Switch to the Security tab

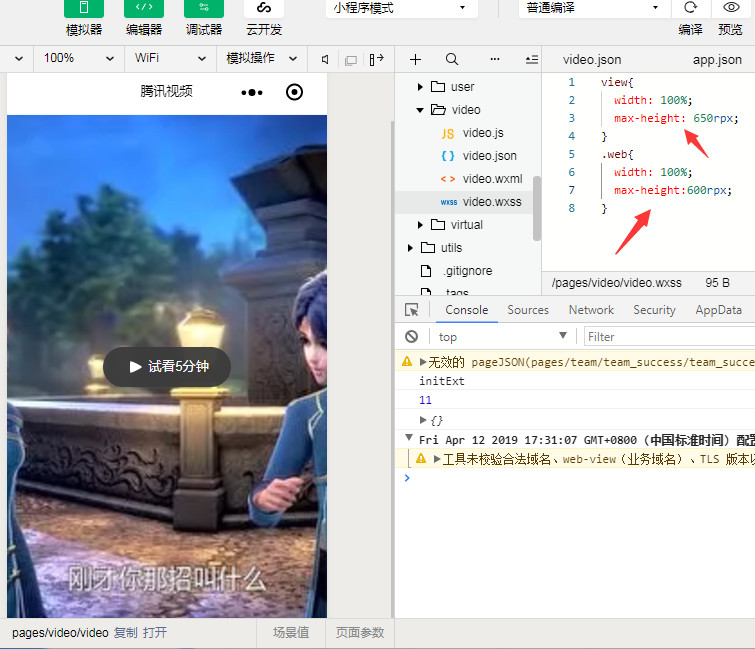tap(654, 310)
